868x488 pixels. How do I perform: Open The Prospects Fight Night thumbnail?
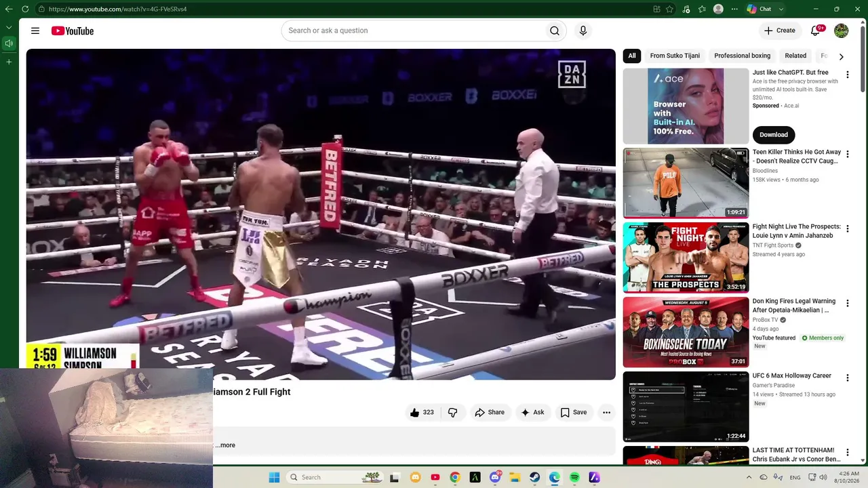(x=686, y=258)
